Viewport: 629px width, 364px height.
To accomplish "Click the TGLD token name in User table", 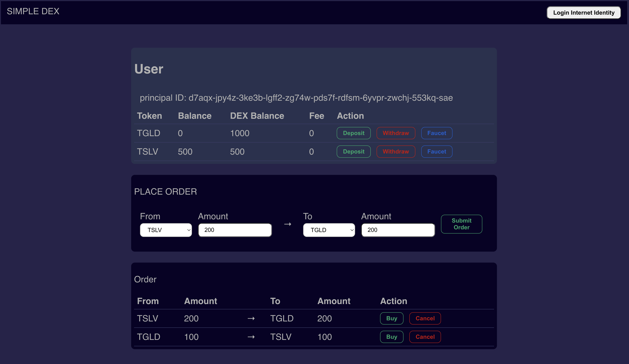I will click(149, 133).
